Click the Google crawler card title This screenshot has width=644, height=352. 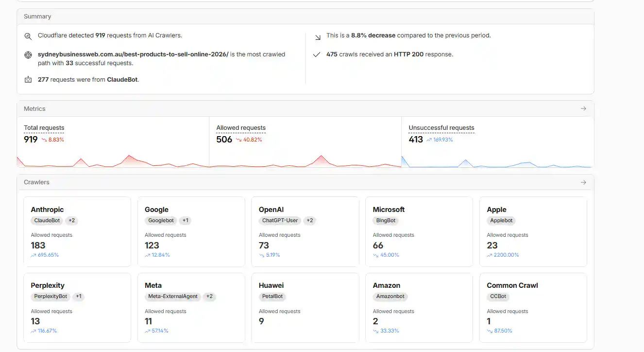156,210
